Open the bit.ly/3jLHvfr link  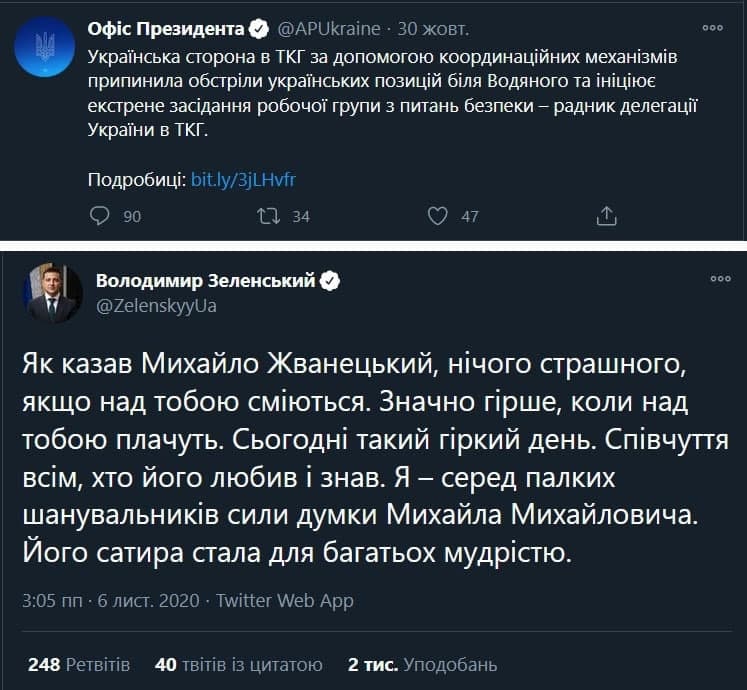[x=244, y=180]
